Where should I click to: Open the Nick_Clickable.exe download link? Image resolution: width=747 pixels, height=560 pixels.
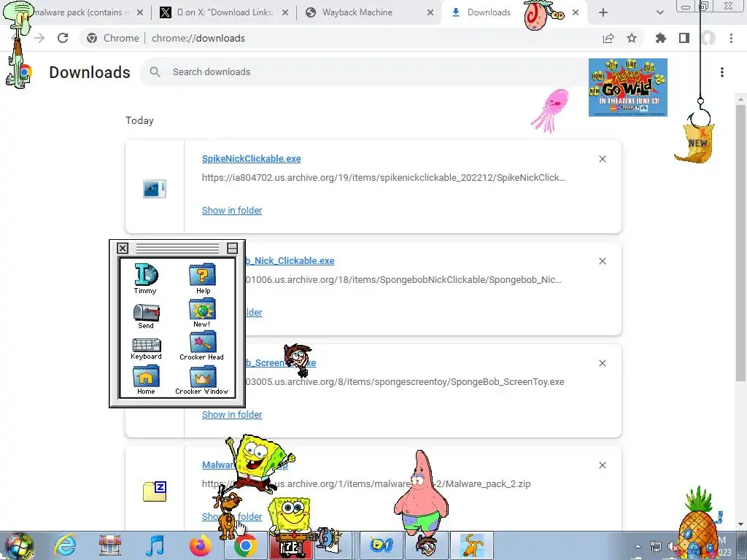pyautogui.click(x=290, y=261)
